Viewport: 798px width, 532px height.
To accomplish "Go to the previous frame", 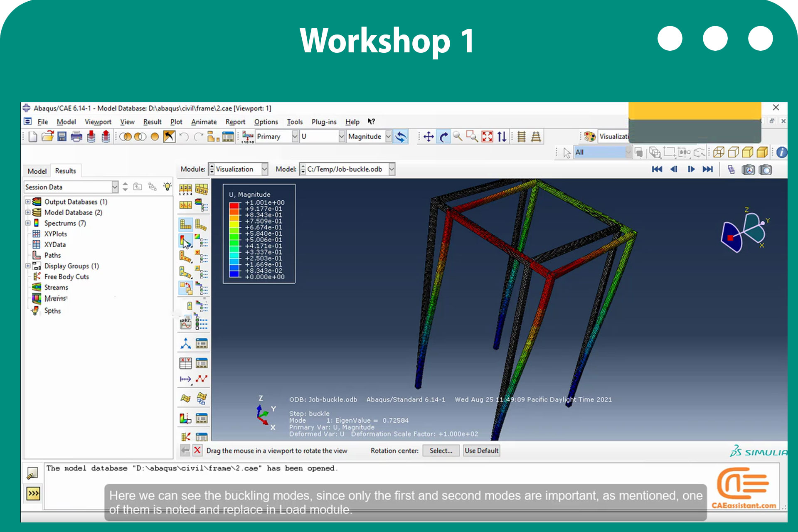I will [x=674, y=169].
